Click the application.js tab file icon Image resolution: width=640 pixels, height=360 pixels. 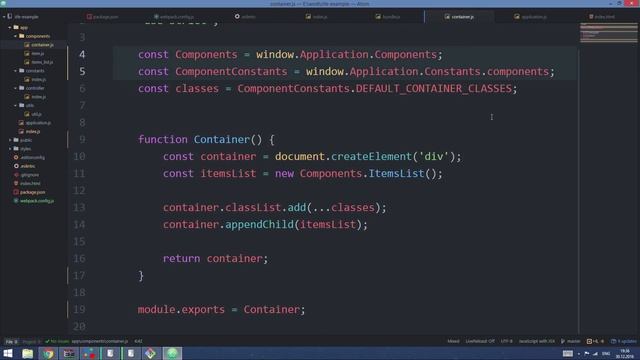click(x=517, y=17)
